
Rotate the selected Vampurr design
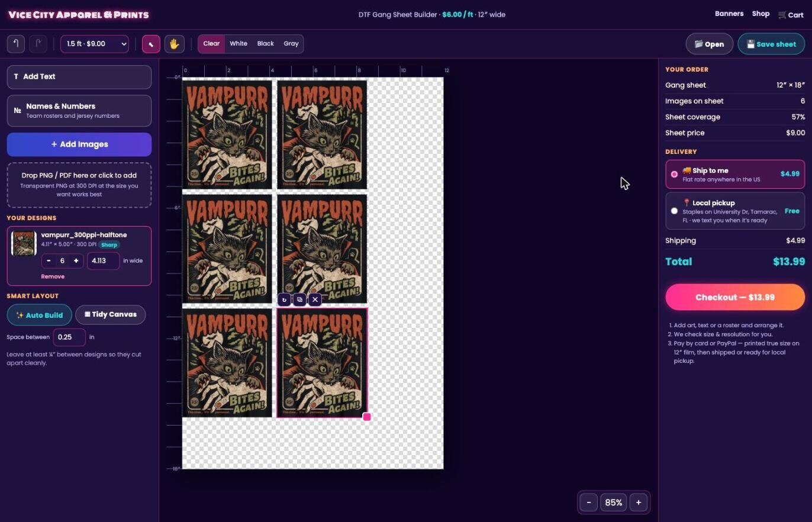click(x=284, y=299)
